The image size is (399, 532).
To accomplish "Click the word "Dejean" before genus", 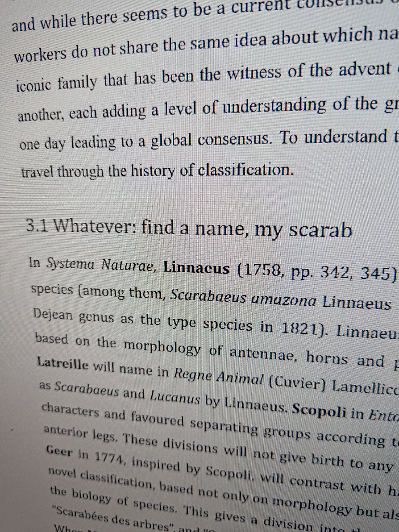I will [x=53, y=315].
